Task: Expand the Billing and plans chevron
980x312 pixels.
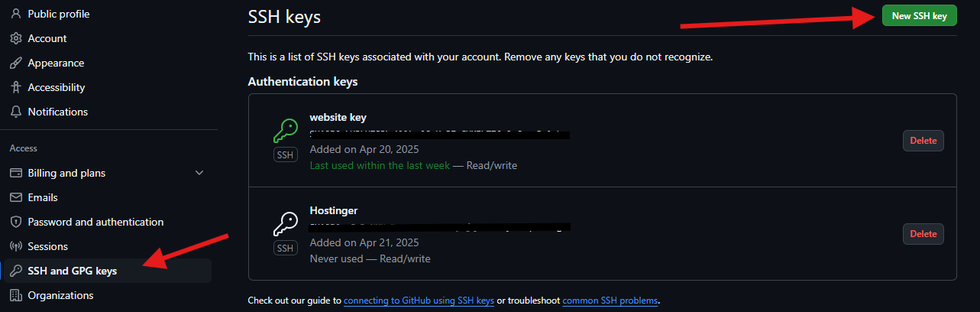Action: 199,173
